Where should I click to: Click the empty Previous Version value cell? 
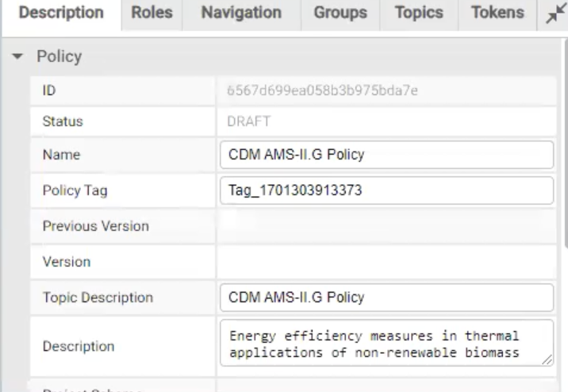coord(386,226)
